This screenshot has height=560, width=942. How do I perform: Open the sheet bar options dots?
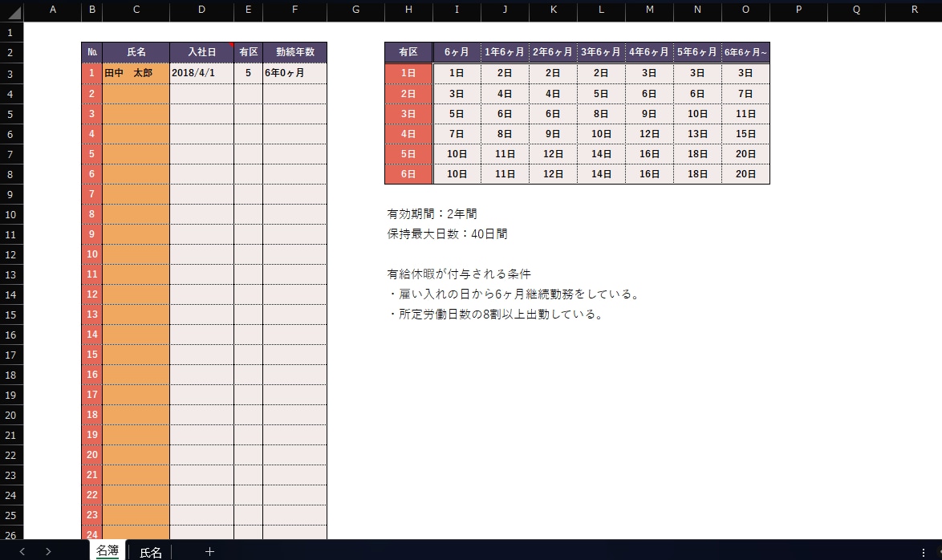pos(924,552)
